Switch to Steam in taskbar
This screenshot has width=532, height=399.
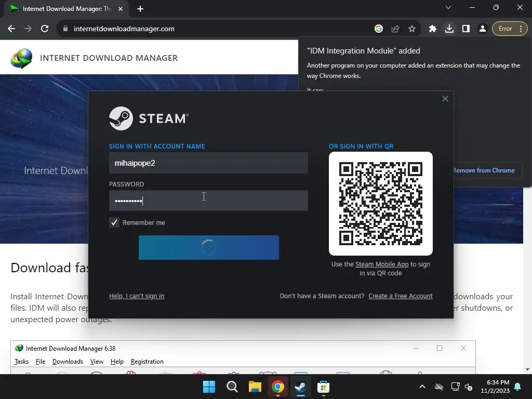(300, 387)
